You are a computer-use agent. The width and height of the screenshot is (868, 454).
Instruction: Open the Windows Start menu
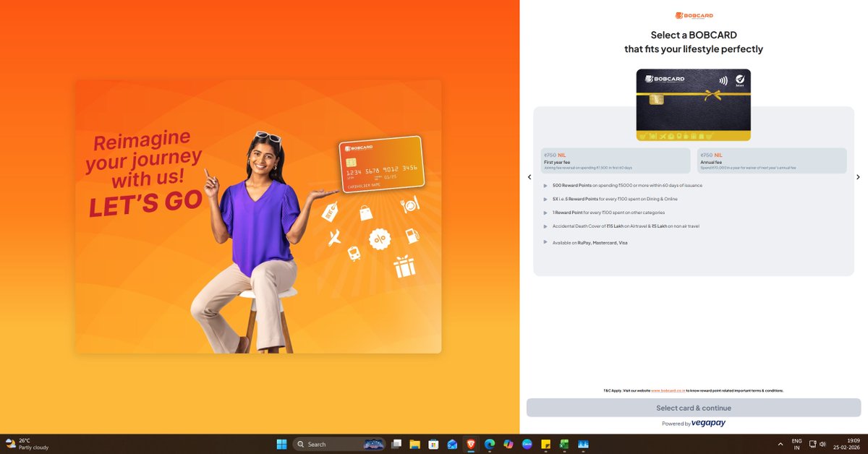(x=281, y=444)
